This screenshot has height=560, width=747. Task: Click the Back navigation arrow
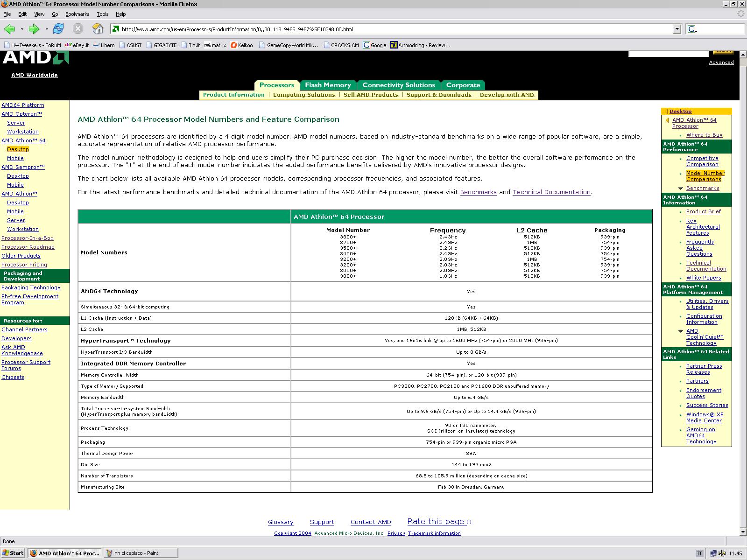pyautogui.click(x=10, y=29)
